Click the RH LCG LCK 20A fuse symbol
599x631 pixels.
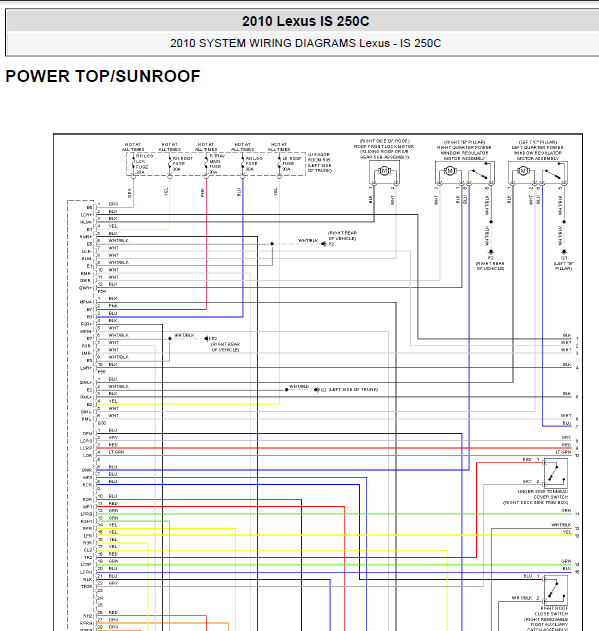(x=133, y=165)
